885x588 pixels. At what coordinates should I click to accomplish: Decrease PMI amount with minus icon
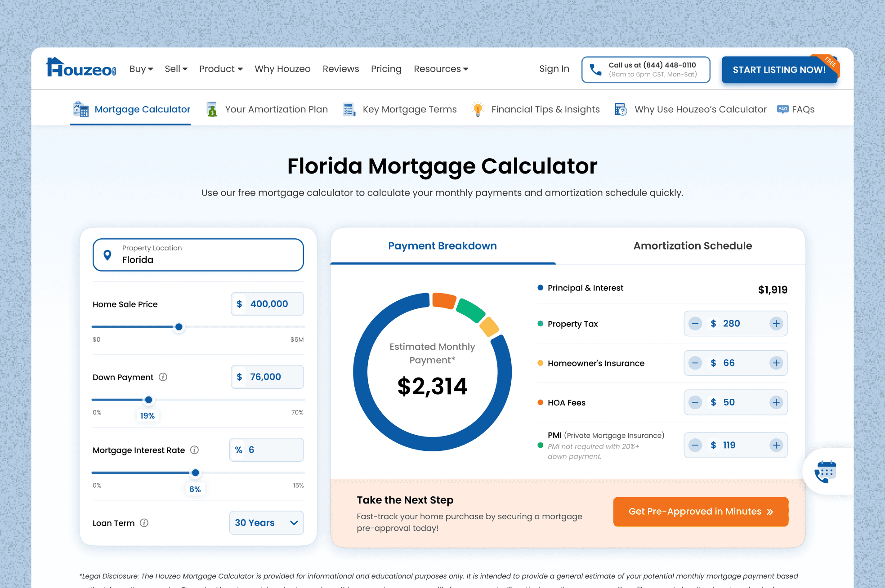(695, 445)
